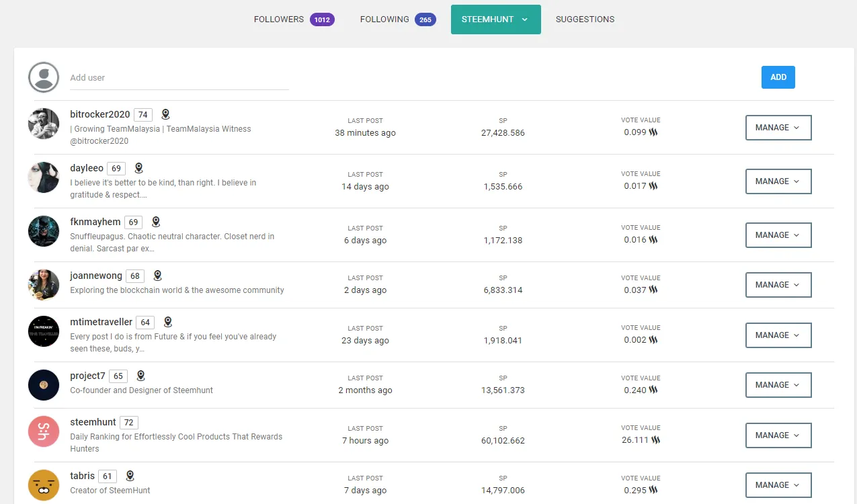This screenshot has height=504, width=857.
Task: Click the badge icon next to mtimetraveller
Action: coord(168,322)
